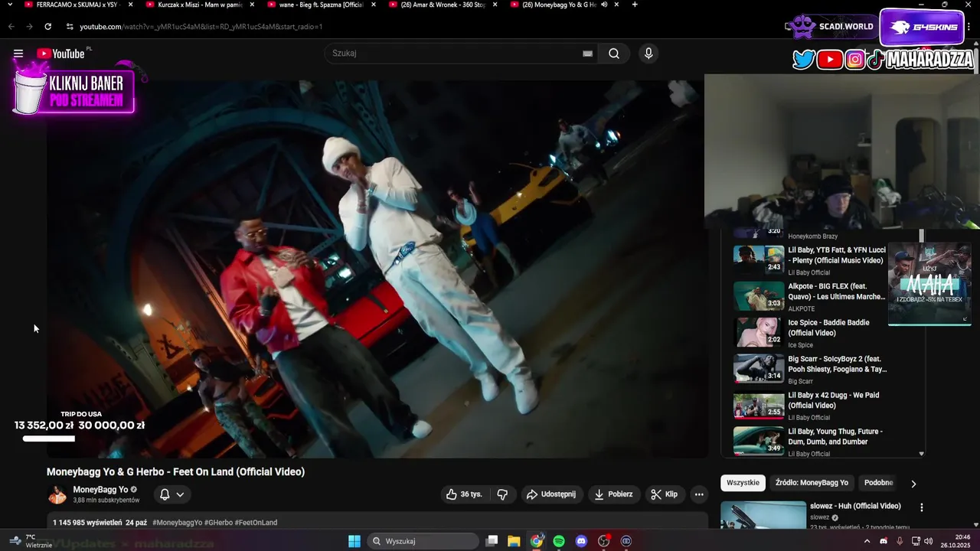Image resolution: width=980 pixels, height=551 pixels.
Task: Open the on-screen keyboard icon in search box
Action: [x=587, y=54]
